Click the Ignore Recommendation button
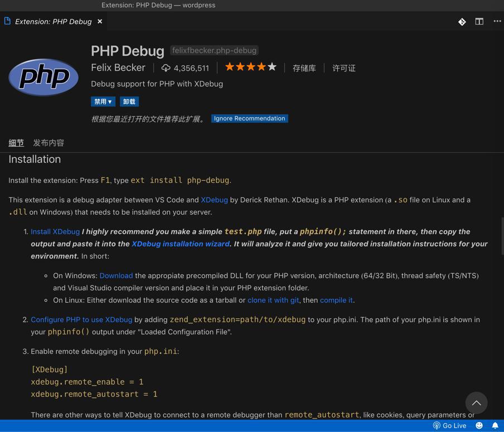The width and height of the screenshot is (504, 432). pos(249,118)
